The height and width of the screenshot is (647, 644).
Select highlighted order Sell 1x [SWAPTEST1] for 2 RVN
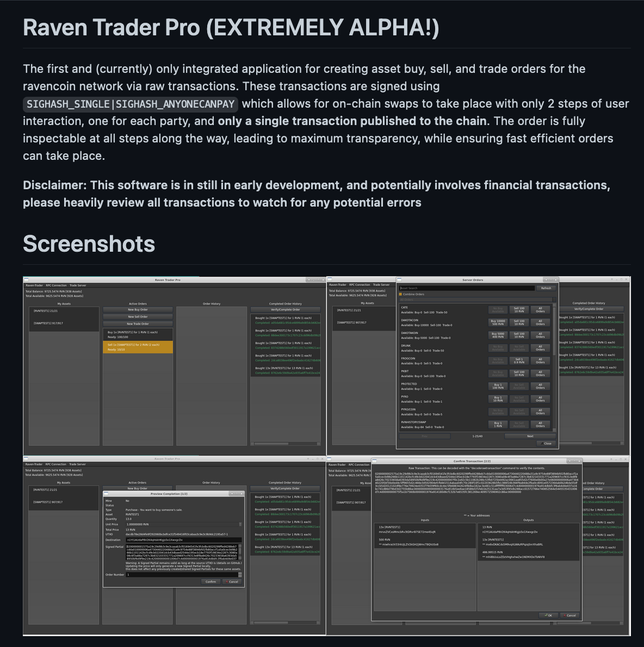[x=138, y=347]
